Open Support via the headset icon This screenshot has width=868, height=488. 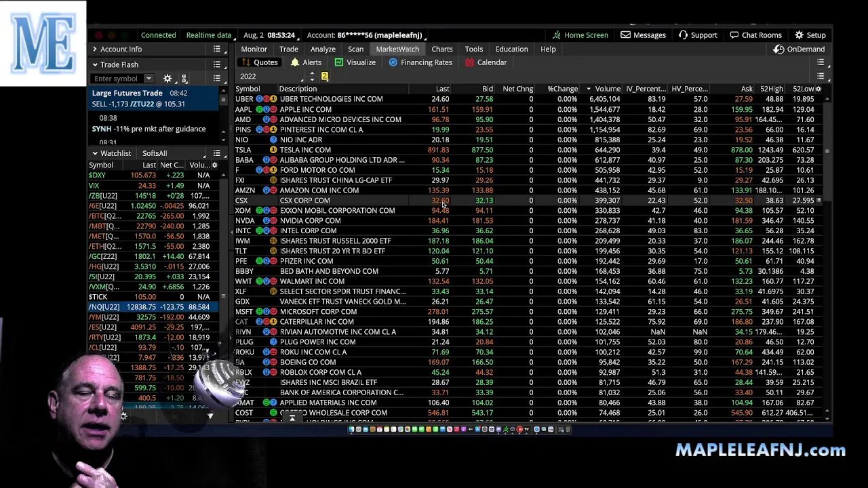pos(683,35)
